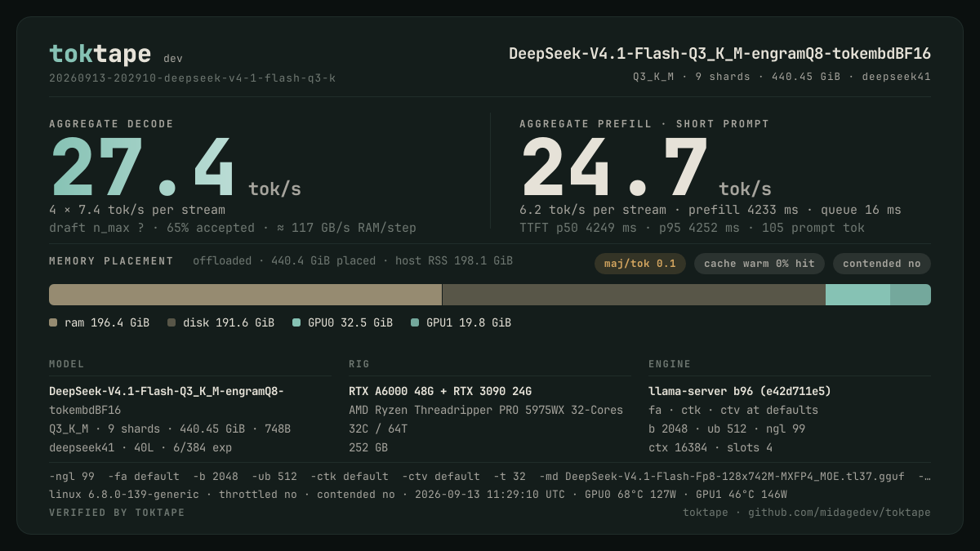Click the disk 191.6 GiB legend label
The image size is (980, 551).
point(229,323)
